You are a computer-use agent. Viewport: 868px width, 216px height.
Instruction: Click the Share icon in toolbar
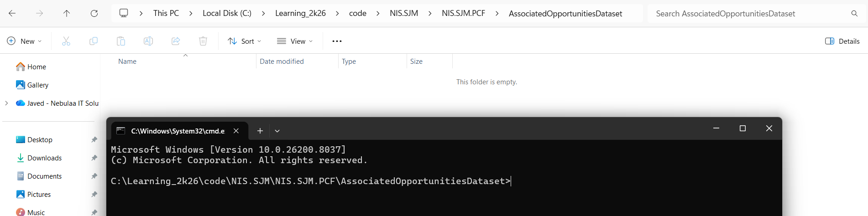point(176,41)
